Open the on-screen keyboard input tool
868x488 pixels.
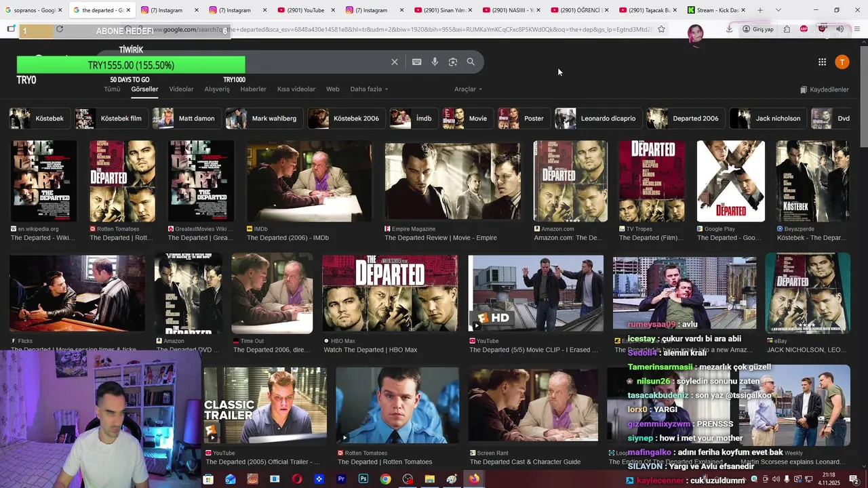coord(417,62)
